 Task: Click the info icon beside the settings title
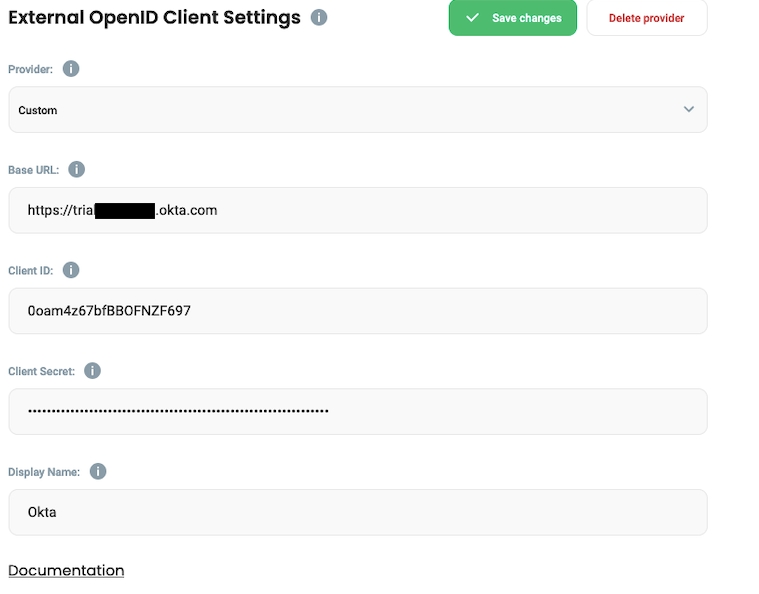(319, 18)
